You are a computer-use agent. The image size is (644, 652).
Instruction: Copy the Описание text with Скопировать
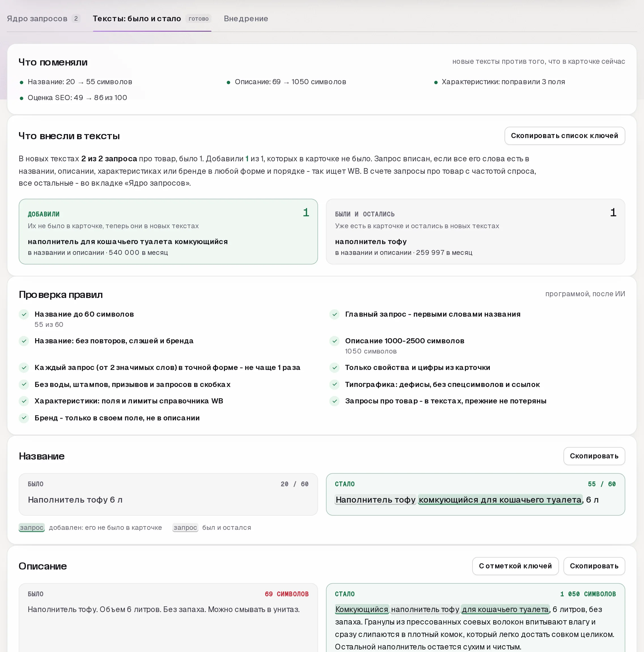pyautogui.click(x=594, y=566)
